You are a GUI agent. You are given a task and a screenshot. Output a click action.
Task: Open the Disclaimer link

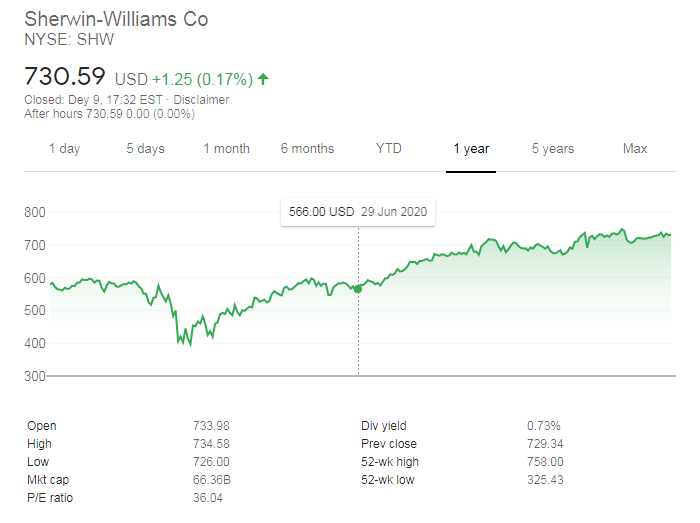201,100
